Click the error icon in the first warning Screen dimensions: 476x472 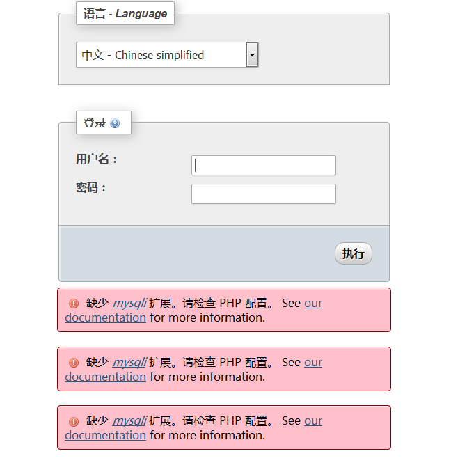[74, 304]
